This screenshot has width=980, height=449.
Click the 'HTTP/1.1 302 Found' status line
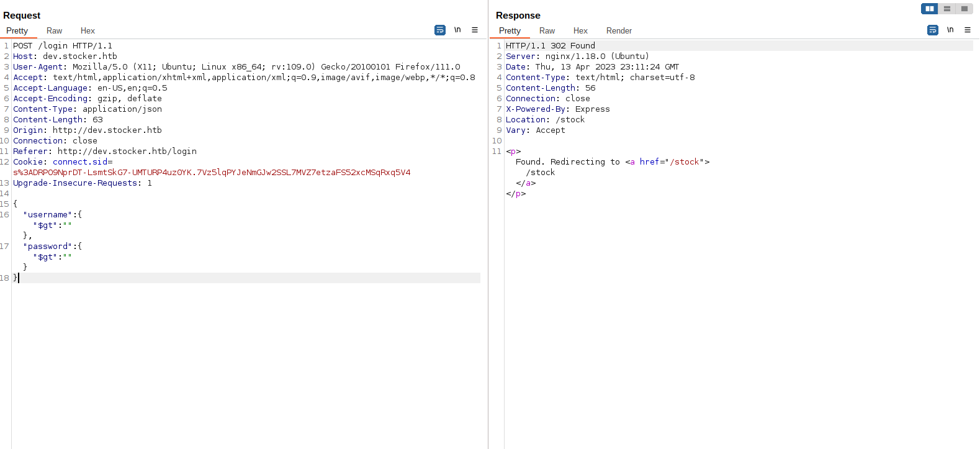tap(551, 45)
